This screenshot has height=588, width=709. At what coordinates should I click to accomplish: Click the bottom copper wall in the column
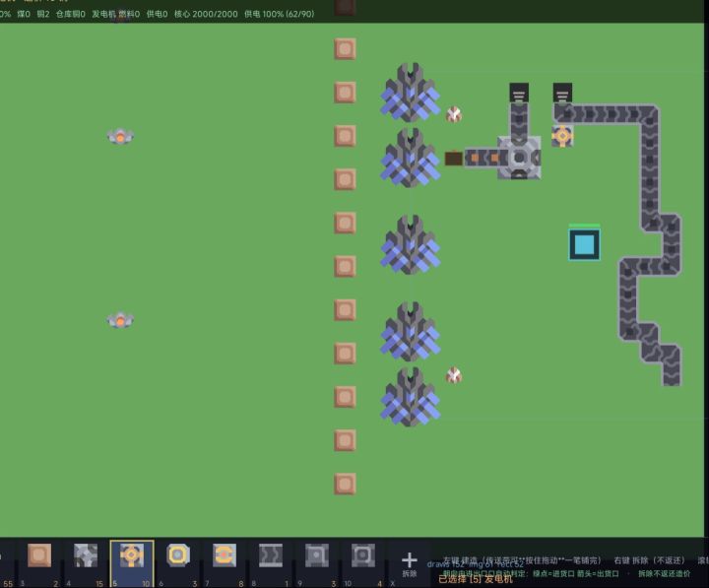(345, 484)
